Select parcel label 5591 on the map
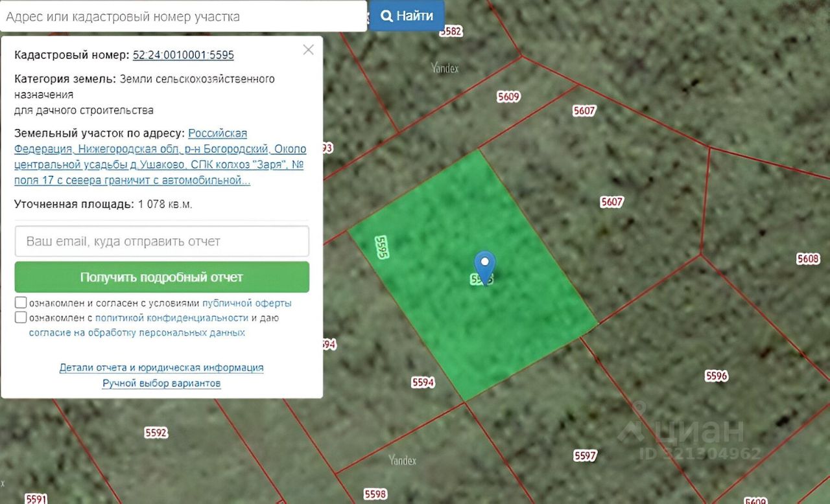 coord(36,499)
